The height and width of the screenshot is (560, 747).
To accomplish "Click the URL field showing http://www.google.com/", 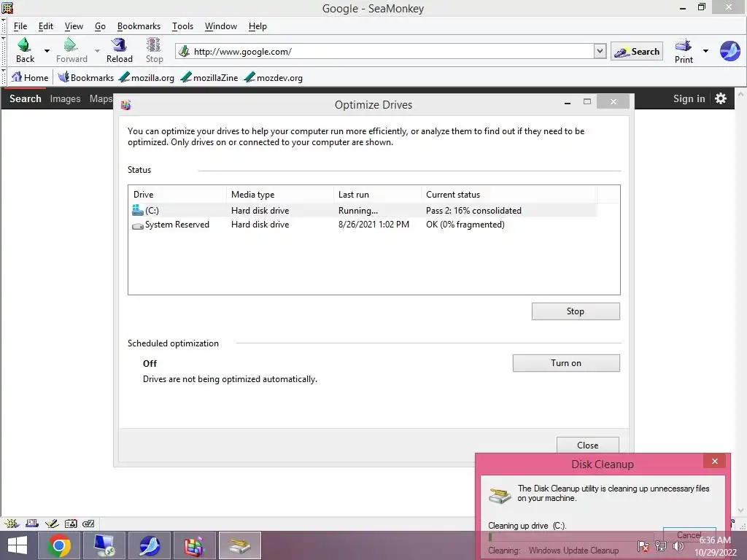I will [385, 52].
